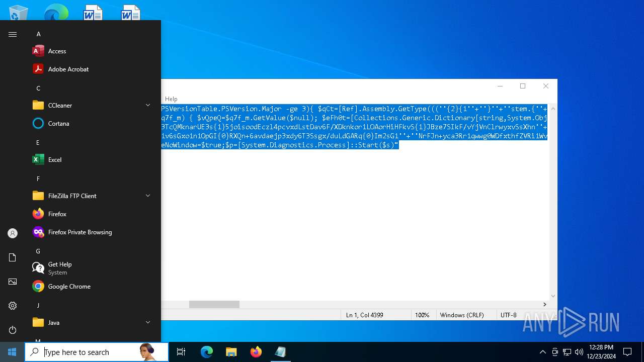Open Documents from the Start sidebar
644x362 pixels.
(x=13, y=257)
